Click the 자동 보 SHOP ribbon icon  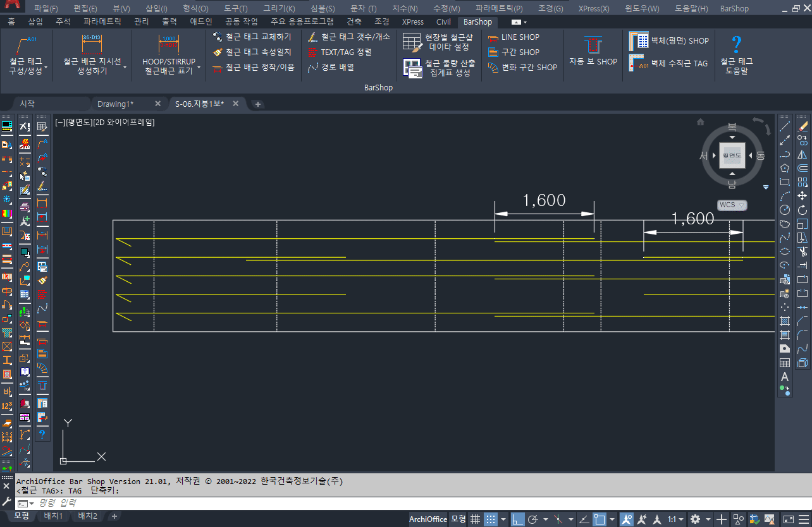(593, 47)
